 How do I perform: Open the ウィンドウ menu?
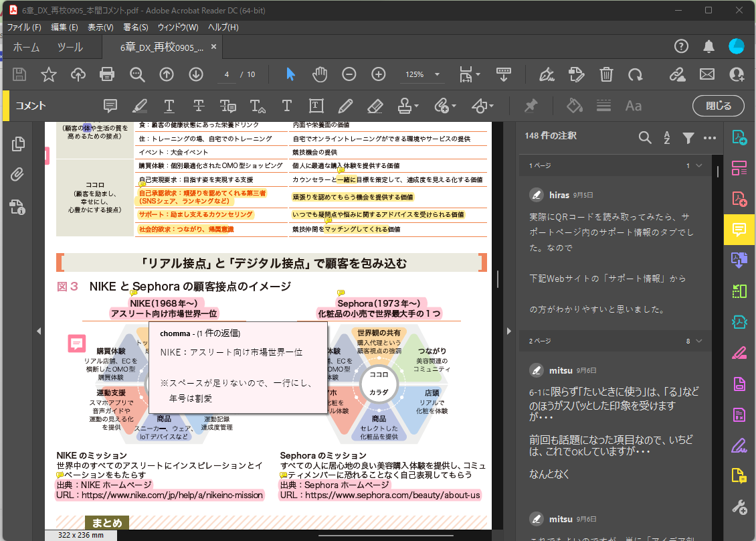pyautogui.click(x=178, y=27)
